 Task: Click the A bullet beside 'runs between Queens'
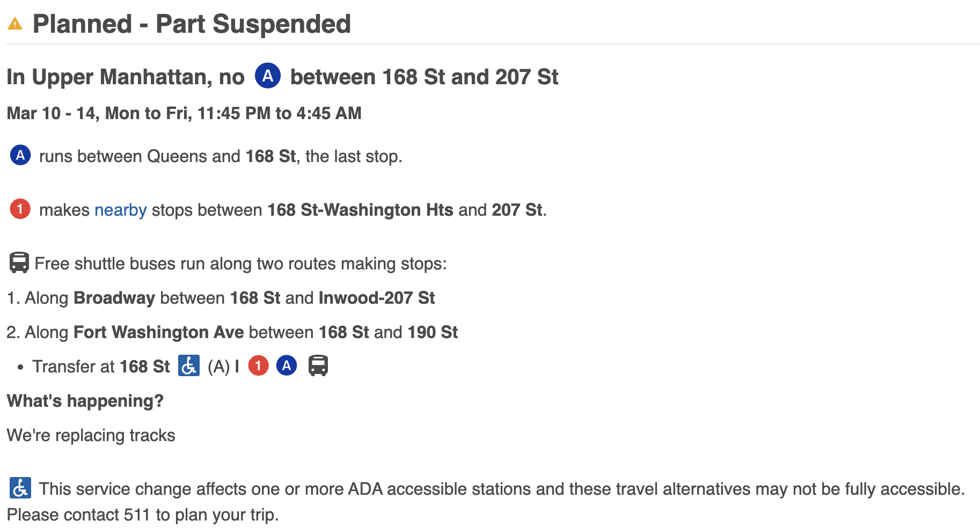click(x=20, y=156)
